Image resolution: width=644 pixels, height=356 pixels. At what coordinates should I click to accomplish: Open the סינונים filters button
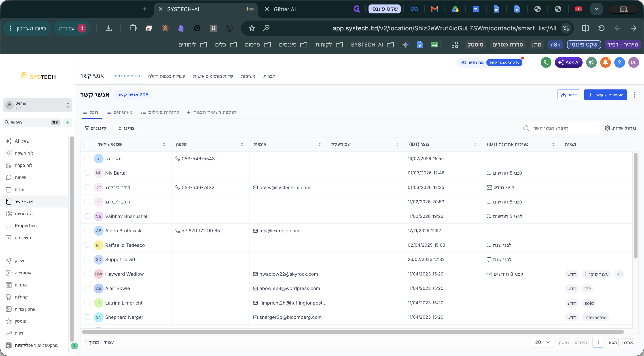point(95,128)
